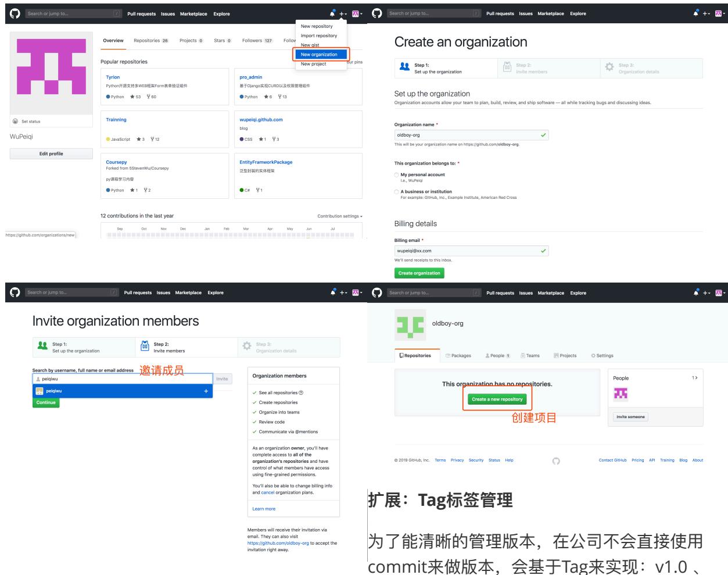Click the WuPeiqi pink profile avatar

tap(51, 73)
